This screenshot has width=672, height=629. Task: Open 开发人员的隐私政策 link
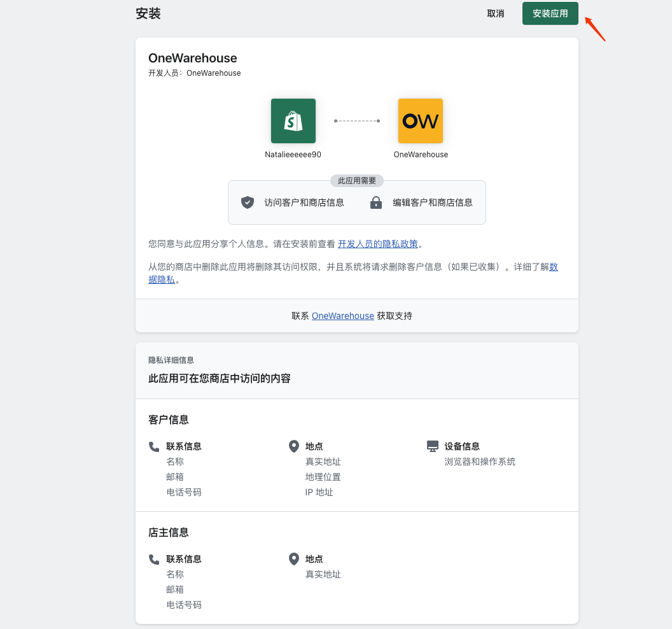click(x=377, y=244)
